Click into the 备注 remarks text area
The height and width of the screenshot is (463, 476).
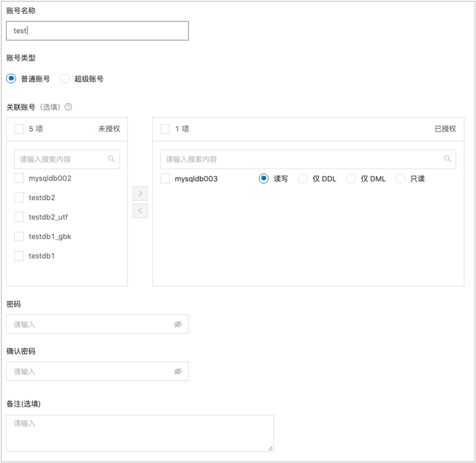[x=140, y=433]
